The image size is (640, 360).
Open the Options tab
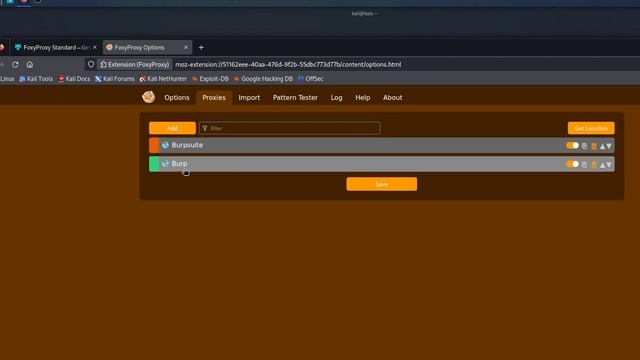click(x=177, y=98)
